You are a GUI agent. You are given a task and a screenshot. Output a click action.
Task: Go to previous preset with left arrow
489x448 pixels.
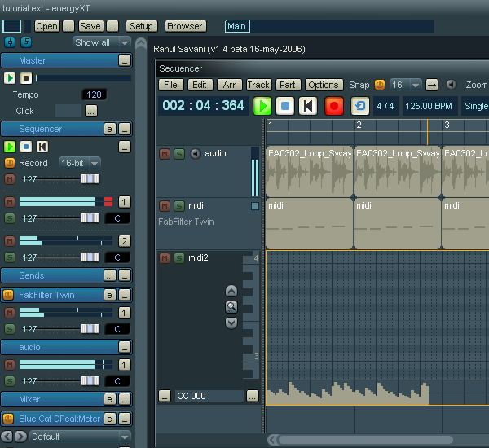7,437
